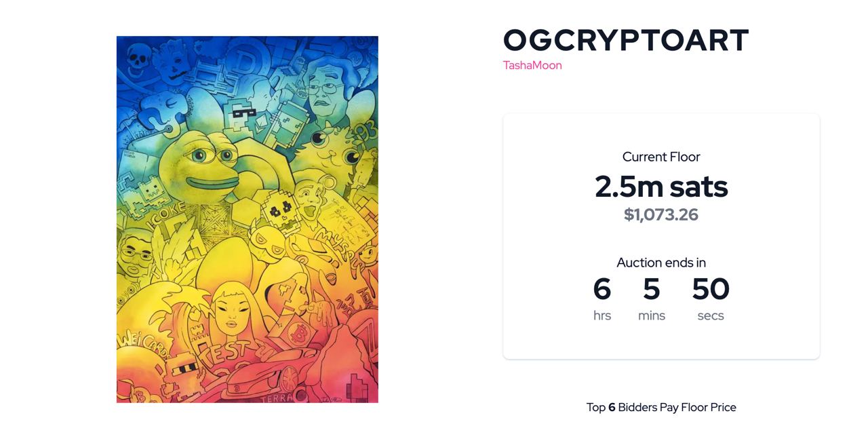
Task: Click the seconds countdown number 50
Action: click(x=711, y=289)
